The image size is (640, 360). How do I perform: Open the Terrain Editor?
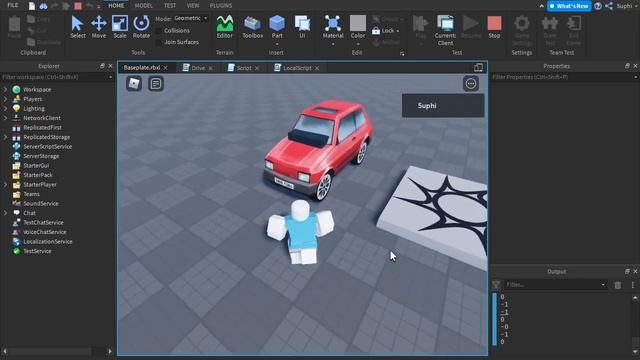[x=224, y=27]
